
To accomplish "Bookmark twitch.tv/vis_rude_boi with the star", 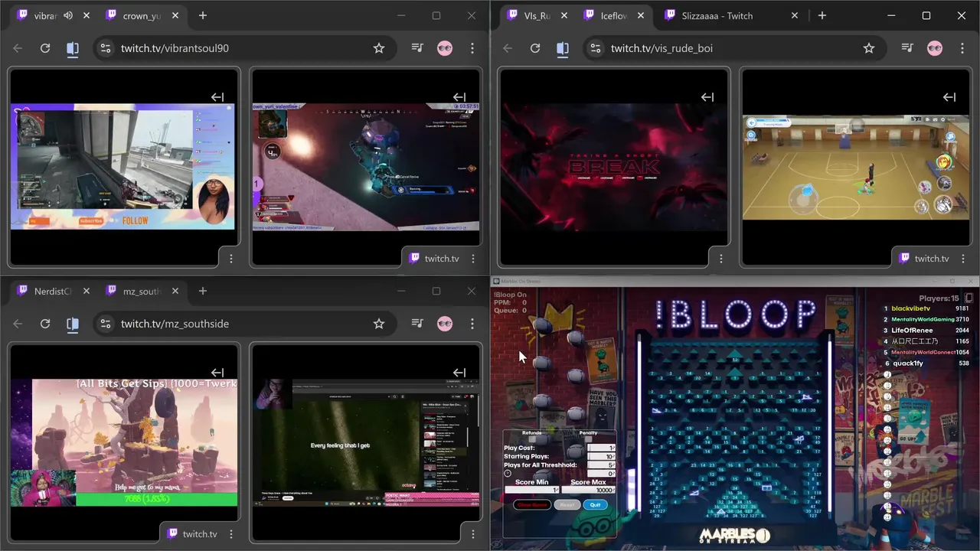I will click(869, 48).
